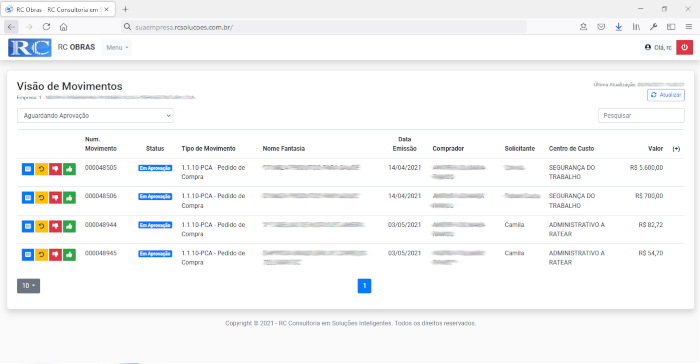Image resolution: width=700 pixels, height=364 pixels.
Task: Select the RC Obras browser tab
Action: click(58, 9)
